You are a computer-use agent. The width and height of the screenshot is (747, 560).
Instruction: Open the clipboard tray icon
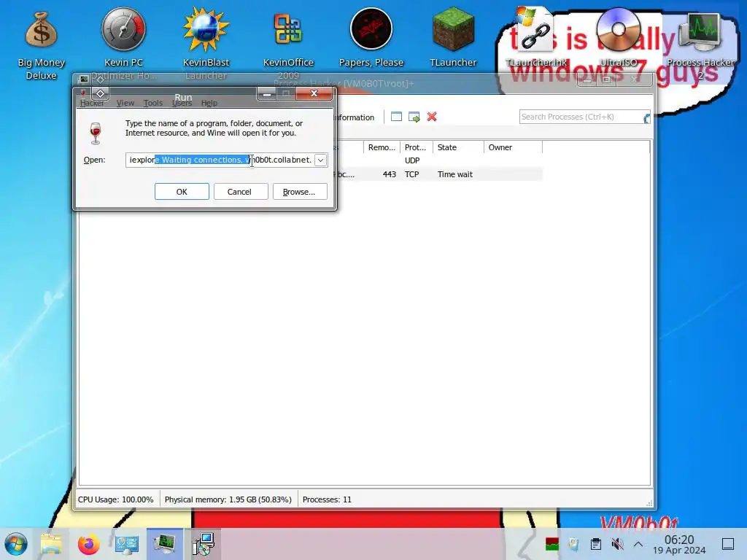(x=595, y=544)
